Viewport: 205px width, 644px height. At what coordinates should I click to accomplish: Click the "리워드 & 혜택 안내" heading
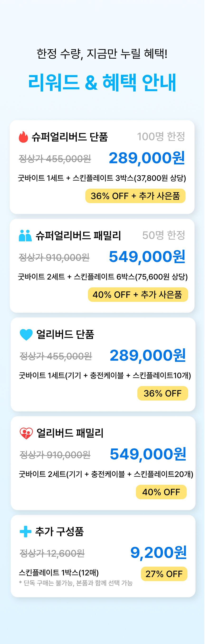pyautogui.click(x=102, y=83)
